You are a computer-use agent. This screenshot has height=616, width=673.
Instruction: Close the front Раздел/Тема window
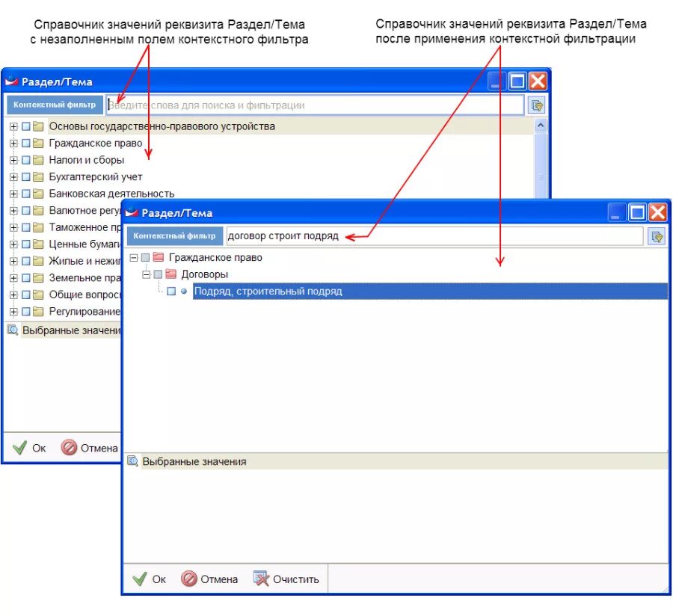click(657, 212)
